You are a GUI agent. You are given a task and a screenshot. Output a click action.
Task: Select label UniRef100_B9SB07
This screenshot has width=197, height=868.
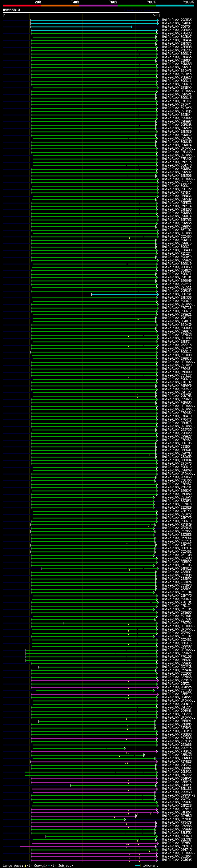(176, 37)
